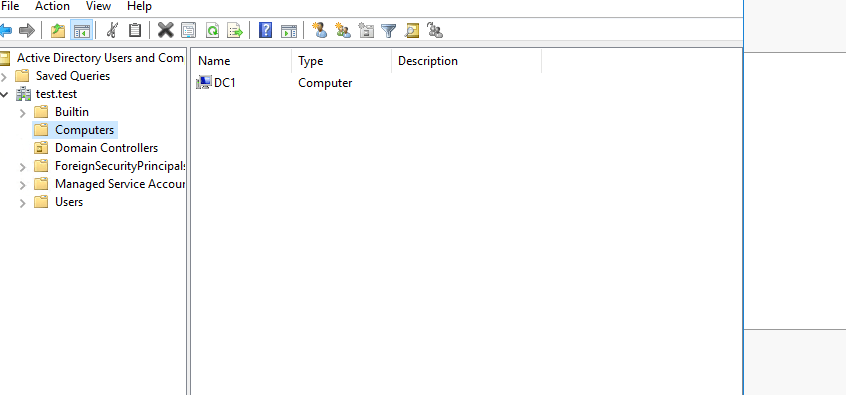The image size is (846, 395).
Task: Delete the selected object with X icon
Action: [x=166, y=30]
